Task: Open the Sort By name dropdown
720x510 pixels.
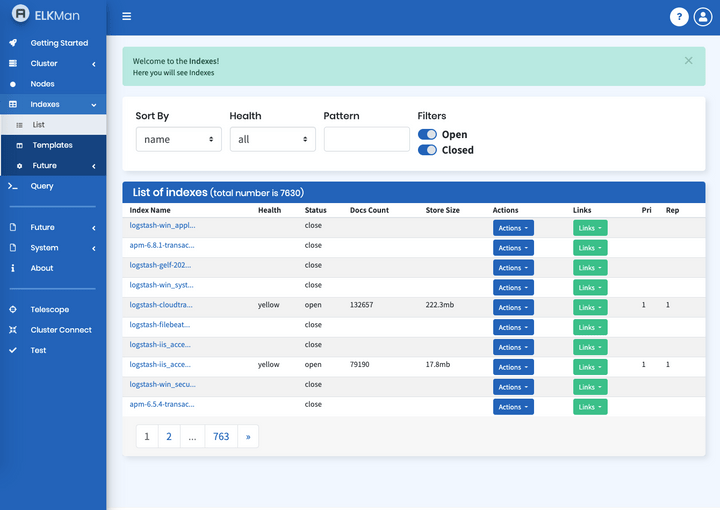Action: pos(179,139)
